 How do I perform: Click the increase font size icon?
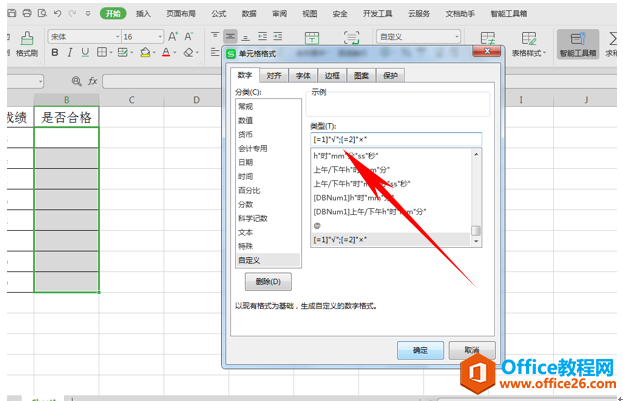point(173,36)
